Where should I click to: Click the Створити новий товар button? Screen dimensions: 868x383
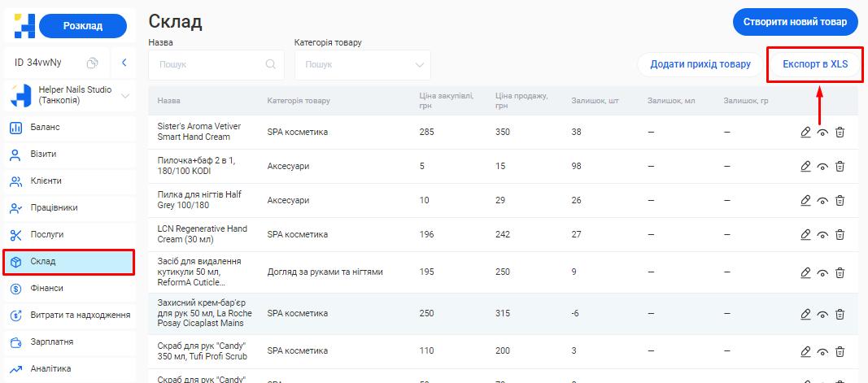795,22
